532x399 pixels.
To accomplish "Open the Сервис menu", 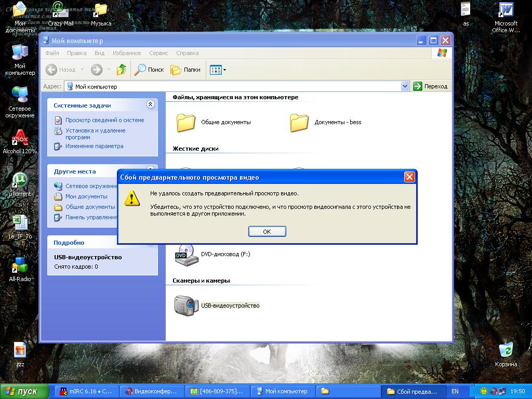I will click(158, 53).
